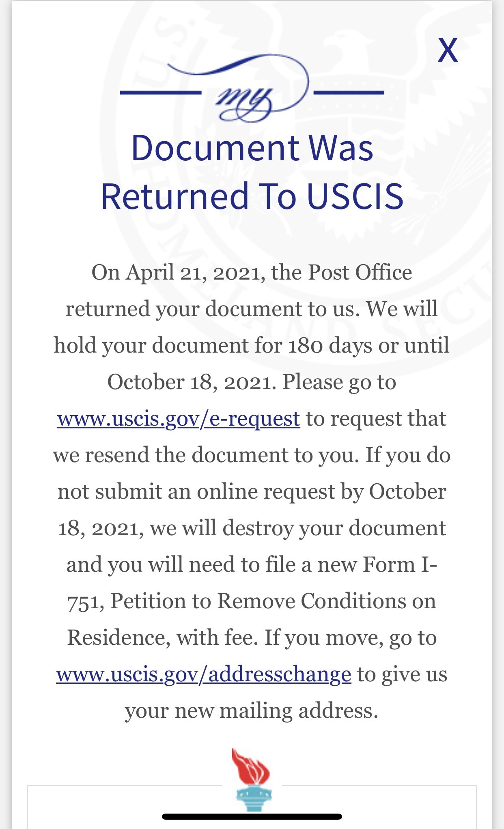Select the 'Document Was' heading line
Viewport: 504px width, 829px height.
pos(252,148)
